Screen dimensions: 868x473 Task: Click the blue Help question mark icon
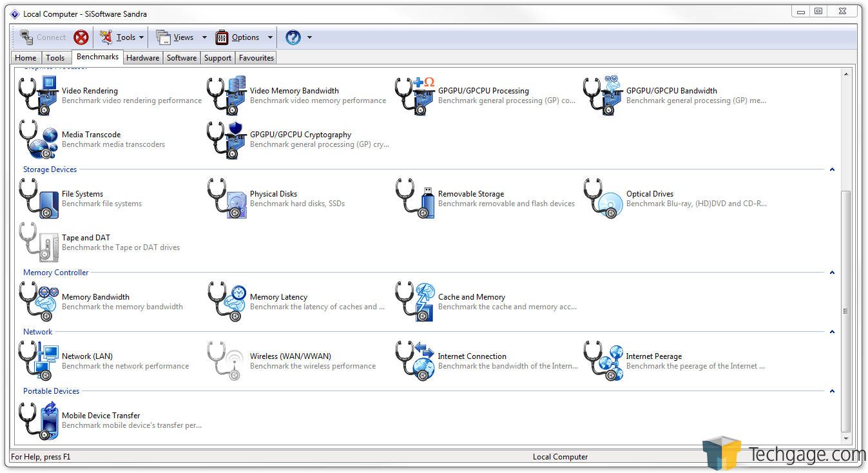coord(293,37)
